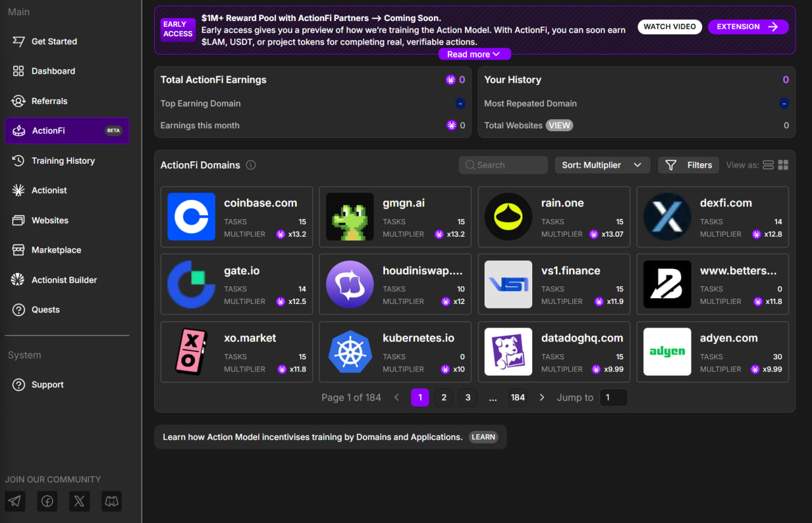Click the Watch Video button
The height and width of the screenshot is (523, 812).
tap(669, 27)
